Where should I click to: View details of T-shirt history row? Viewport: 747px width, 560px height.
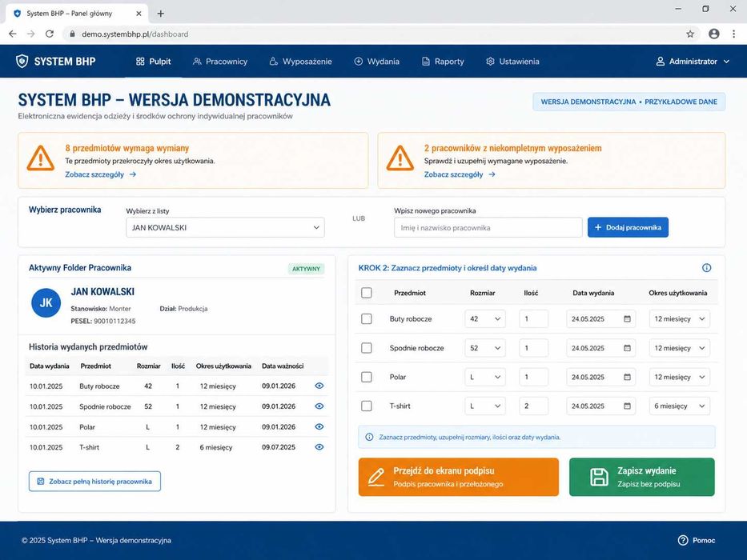(319, 447)
